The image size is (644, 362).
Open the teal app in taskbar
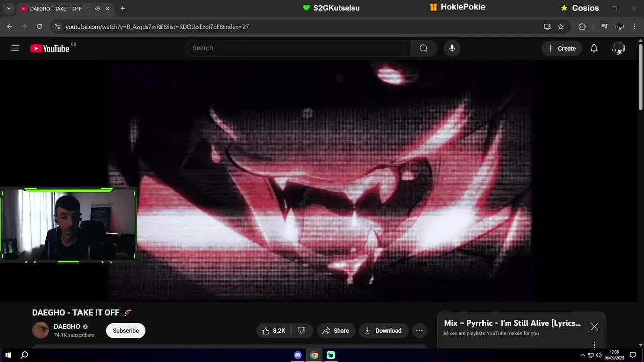[x=331, y=355]
